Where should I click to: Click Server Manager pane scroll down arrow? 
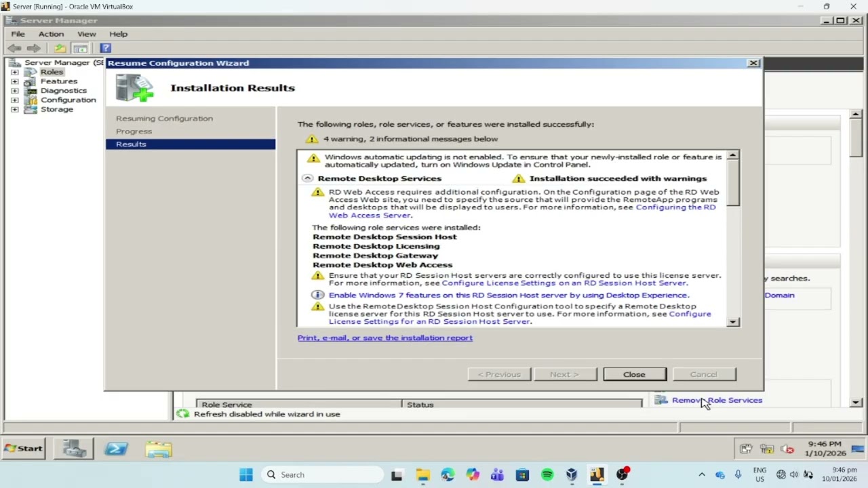[856, 403]
